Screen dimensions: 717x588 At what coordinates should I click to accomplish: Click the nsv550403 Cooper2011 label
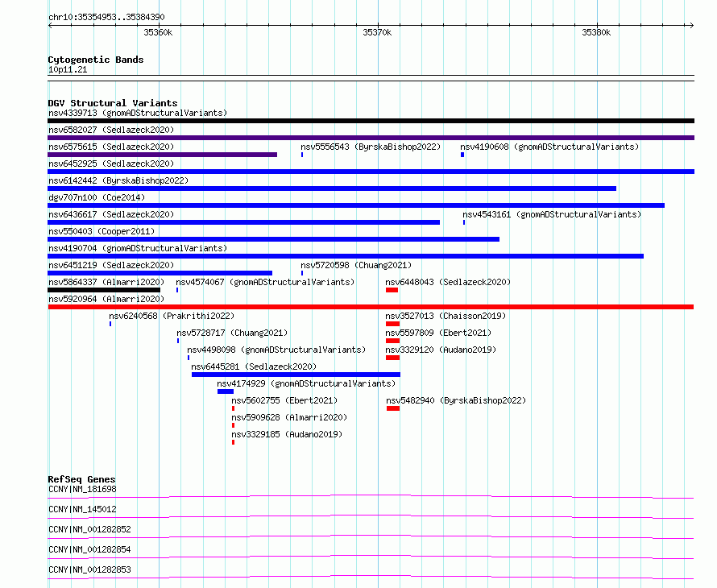coord(102,231)
